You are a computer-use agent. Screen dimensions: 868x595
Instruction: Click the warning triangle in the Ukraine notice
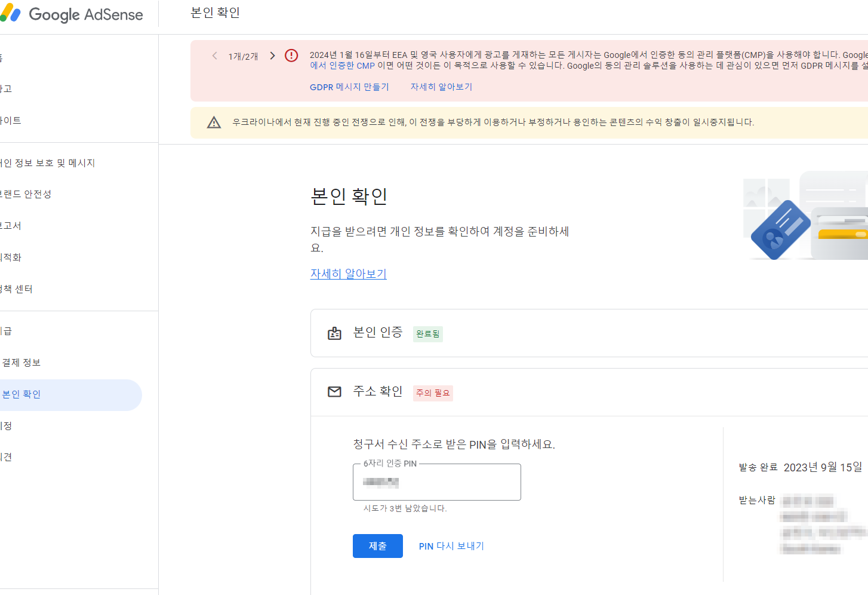tap(214, 122)
